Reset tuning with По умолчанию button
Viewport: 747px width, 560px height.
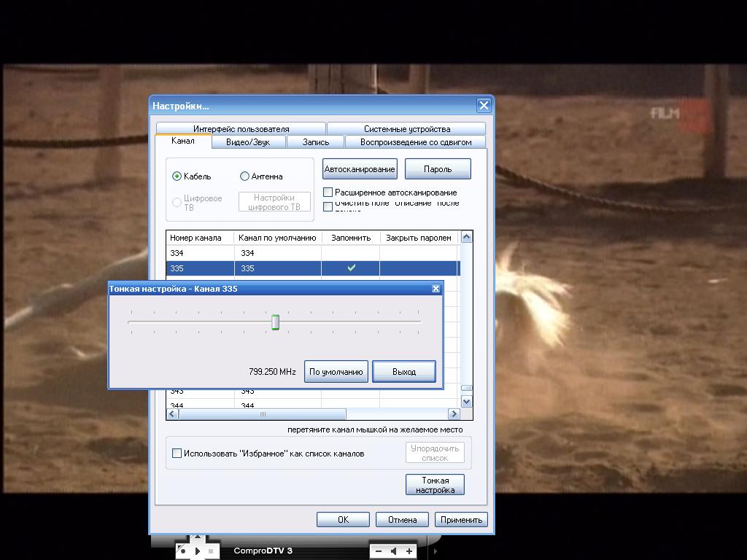[x=336, y=372]
